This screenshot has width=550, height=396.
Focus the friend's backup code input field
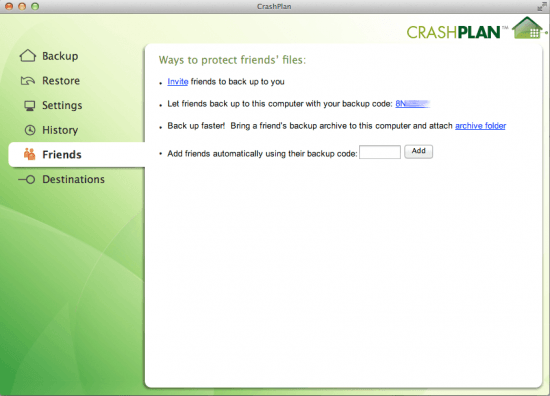(380, 152)
